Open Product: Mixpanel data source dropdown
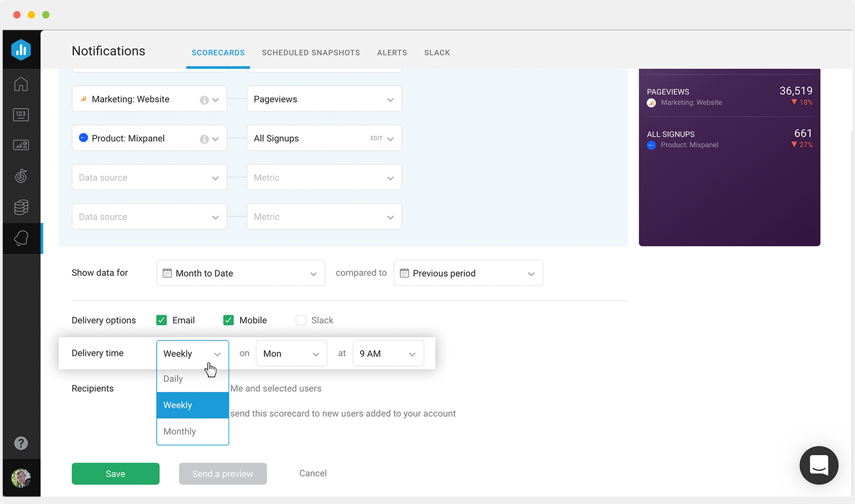This screenshot has width=855, height=504. (x=149, y=139)
